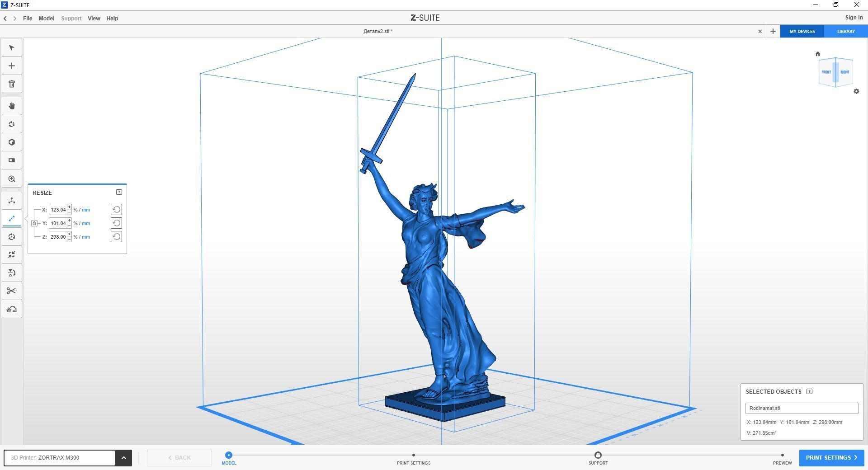Open the view cube settings gear
The width and height of the screenshot is (868, 470).
[856, 91]
